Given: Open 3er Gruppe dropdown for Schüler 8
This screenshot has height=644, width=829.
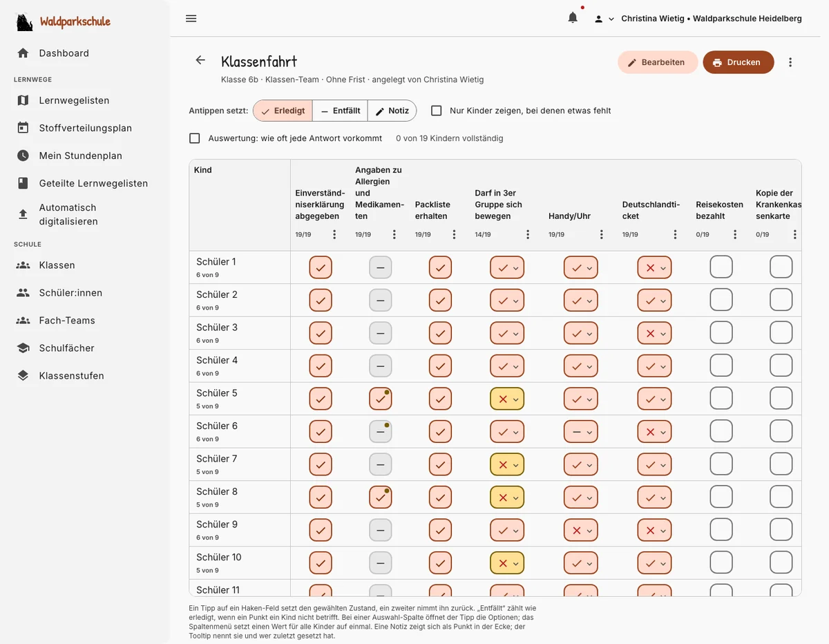Looking at the screenshot, I should 507,498.
